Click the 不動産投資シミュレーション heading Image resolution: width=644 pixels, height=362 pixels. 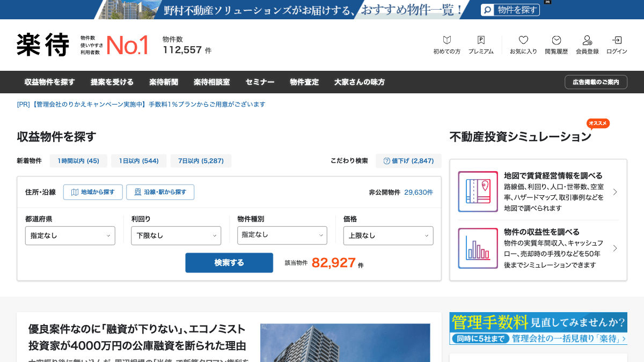pyautogui.click(x=521, y=137)
